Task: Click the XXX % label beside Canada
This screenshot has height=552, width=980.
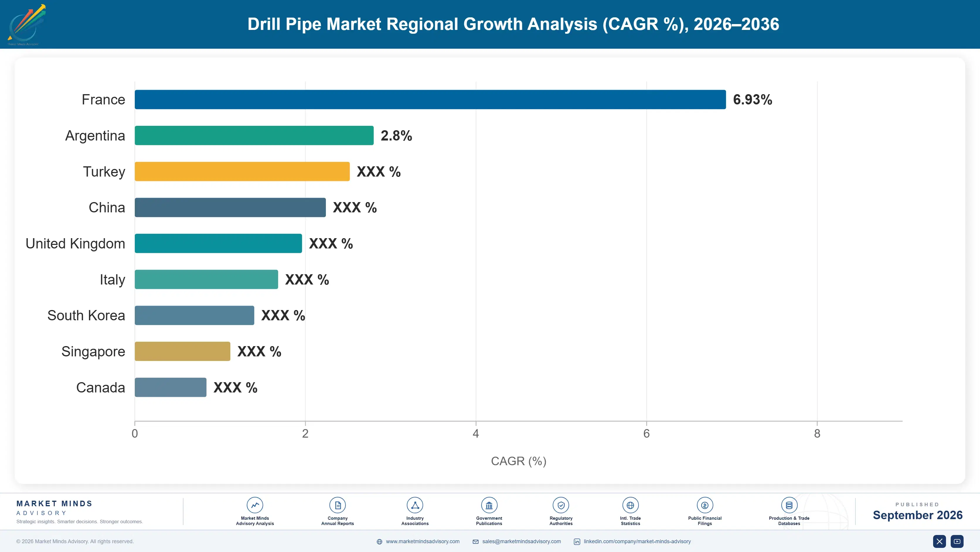Action: coord(236,387)
